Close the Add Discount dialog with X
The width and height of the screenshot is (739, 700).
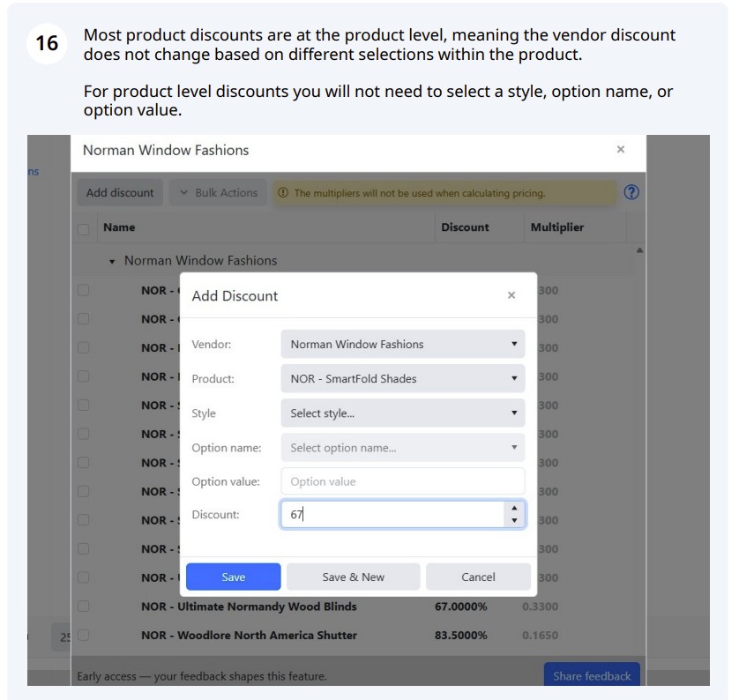511,295
